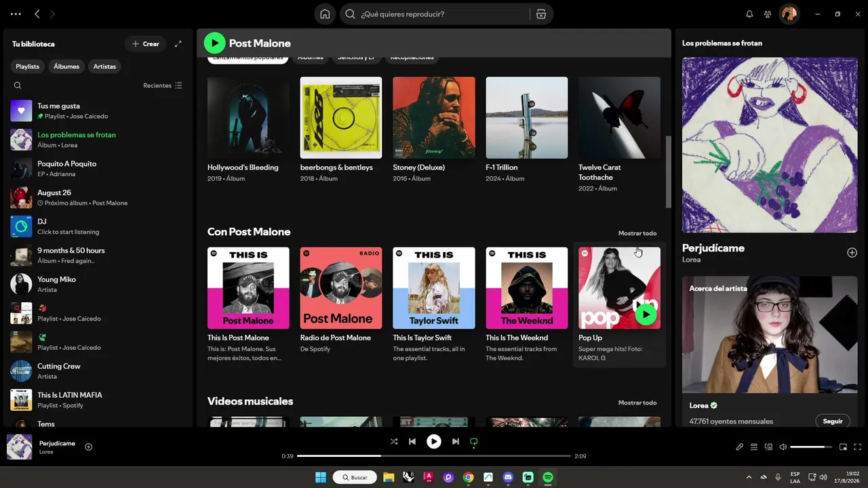
Task: Open File Explorer from the taskbar
Action: coord(389,477)
